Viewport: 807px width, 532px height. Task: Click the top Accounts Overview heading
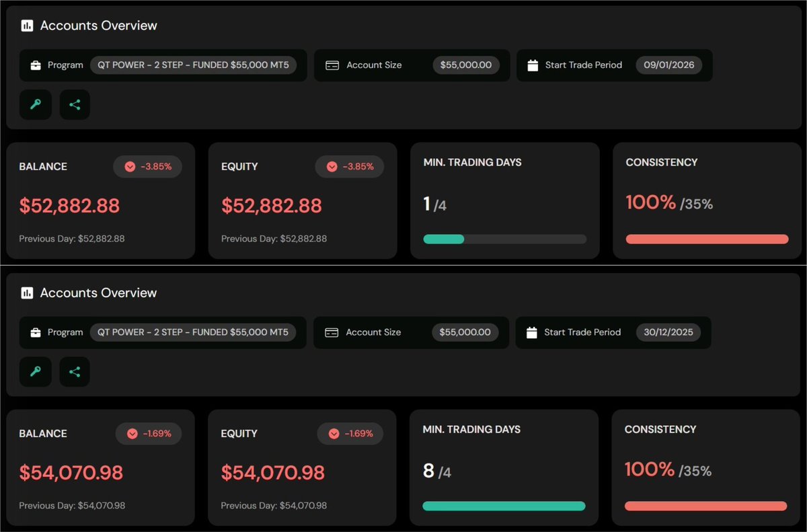[x=99, y=26]
